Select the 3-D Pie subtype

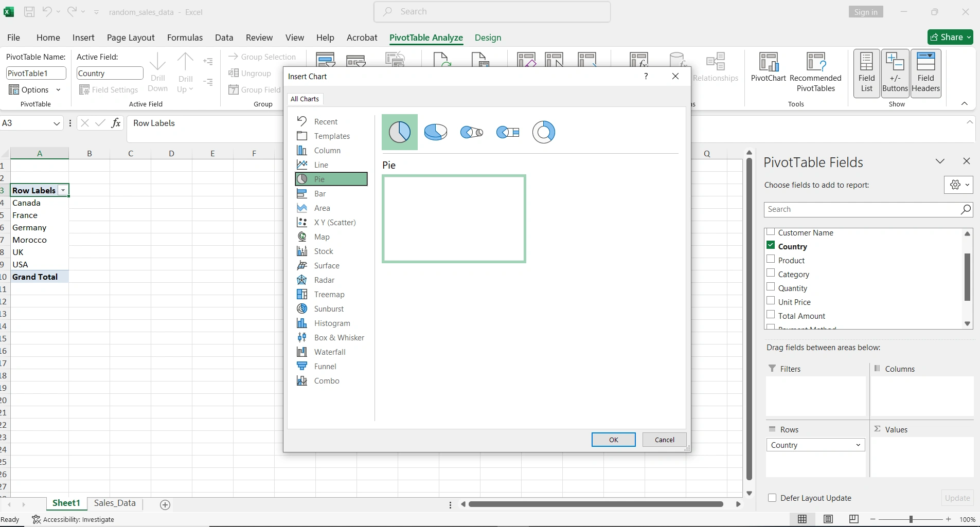[435, 133]
